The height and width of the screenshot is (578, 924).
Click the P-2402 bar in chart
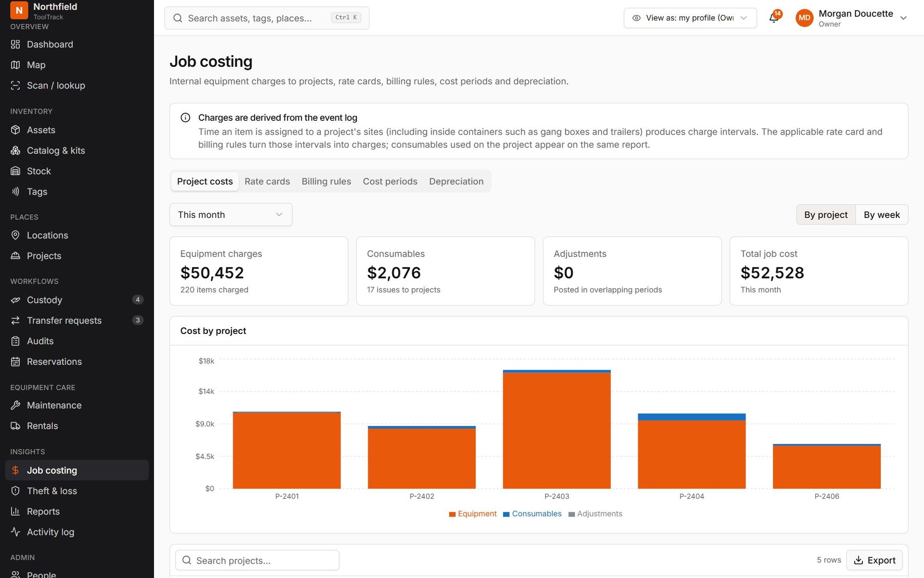tap(421, 457)
